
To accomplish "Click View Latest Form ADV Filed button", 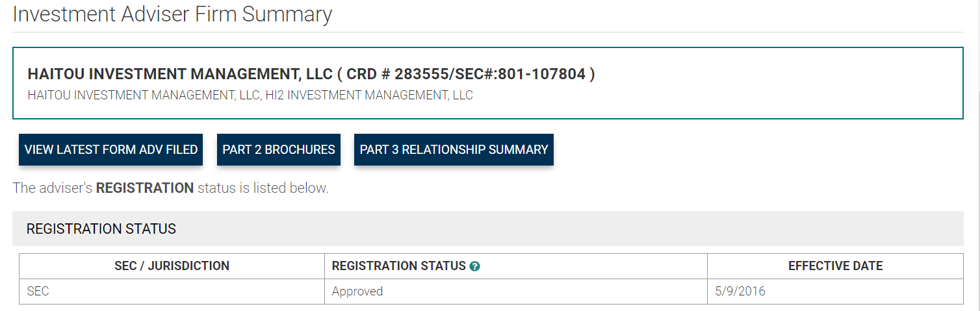I will 111,149.
